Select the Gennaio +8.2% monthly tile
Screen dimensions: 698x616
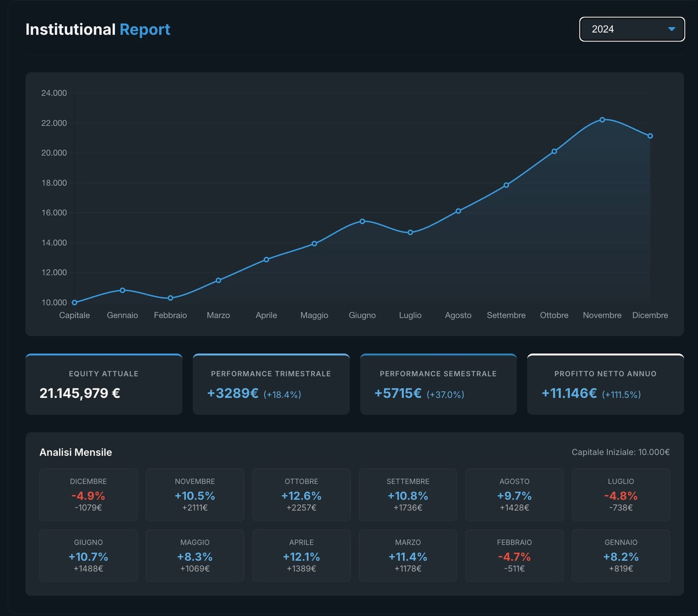(x=621, y=555)
